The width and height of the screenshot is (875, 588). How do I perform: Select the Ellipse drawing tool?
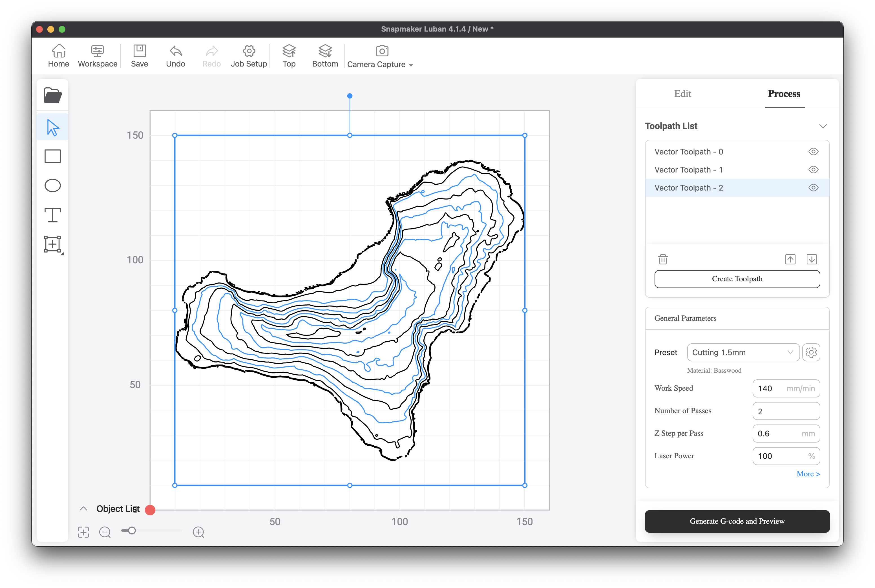52,185
